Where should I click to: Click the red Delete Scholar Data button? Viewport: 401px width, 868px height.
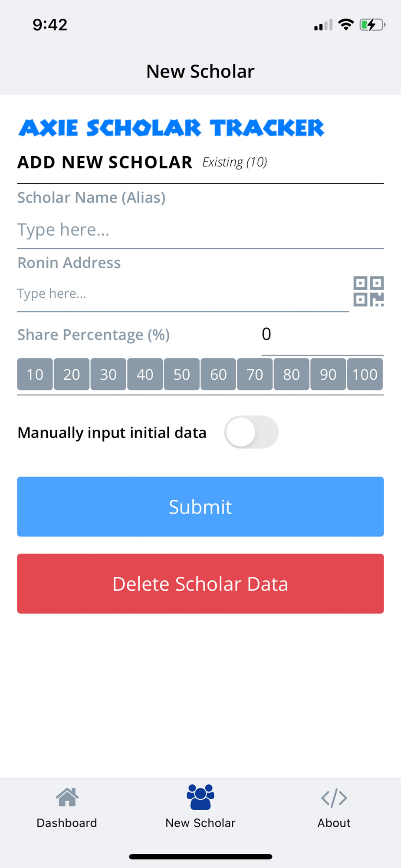pyautogui.click(x=200, y=583)
